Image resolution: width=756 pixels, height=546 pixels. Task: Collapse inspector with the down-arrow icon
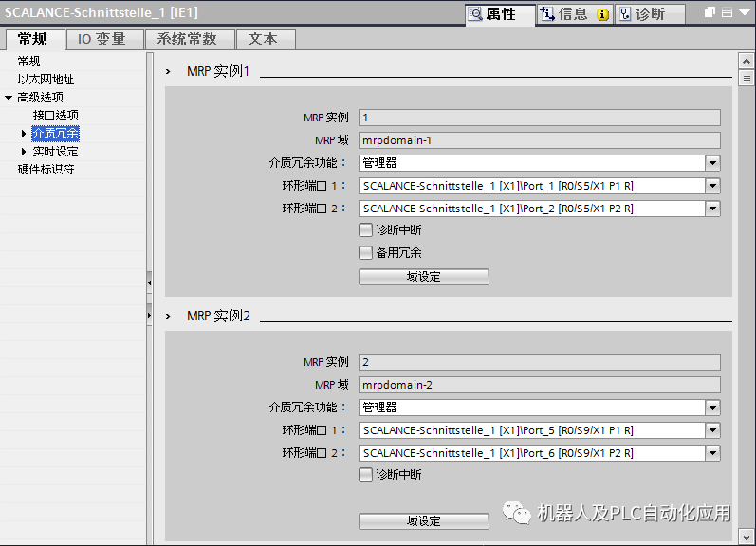pos(745,12)
